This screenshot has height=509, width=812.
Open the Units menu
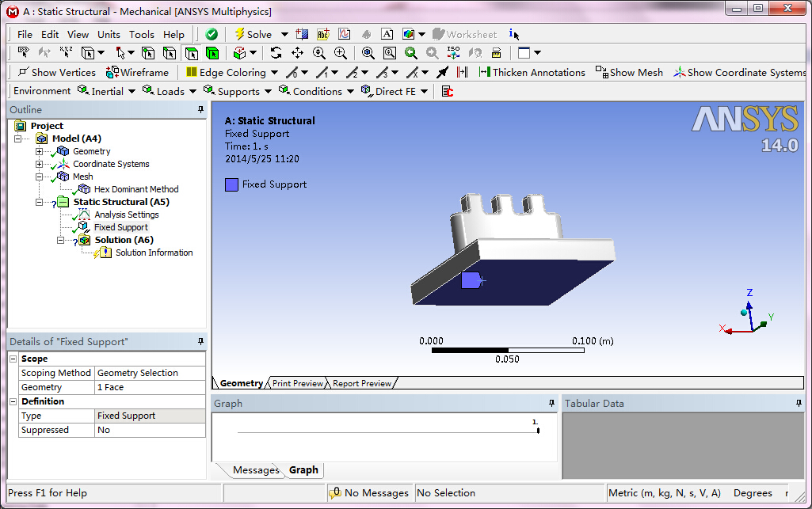pos(108,34)
